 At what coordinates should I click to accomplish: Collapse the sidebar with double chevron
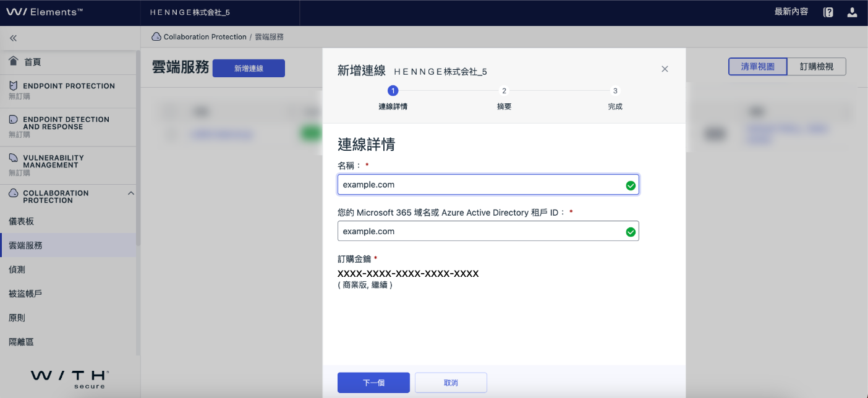tap(13, 38)
